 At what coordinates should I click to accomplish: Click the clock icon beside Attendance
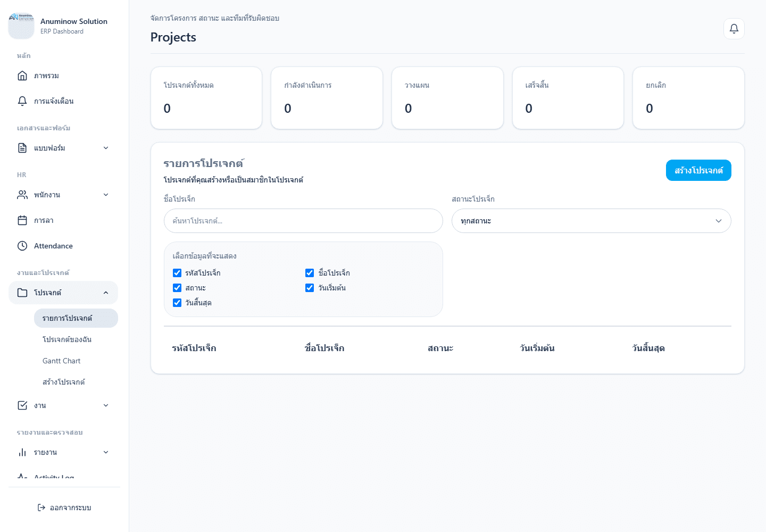tap(22, 246)
